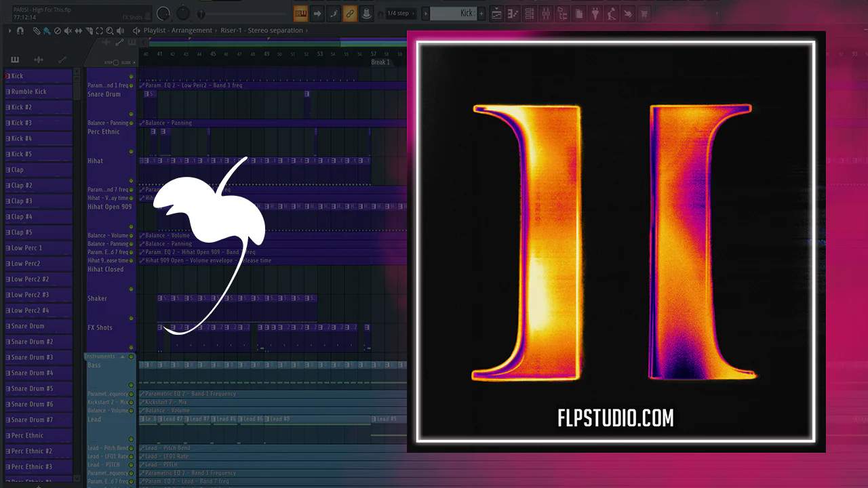Click the shopping cart icon
The width and height of the screenshot is (868, 488).
point(644,13)
